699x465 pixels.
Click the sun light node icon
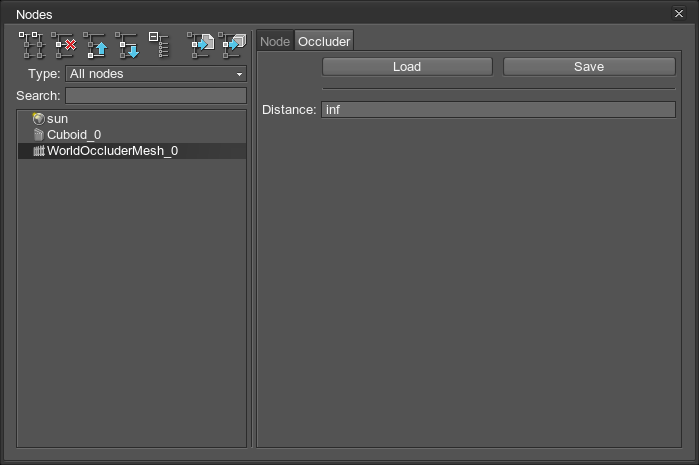(x=39, y=118)
